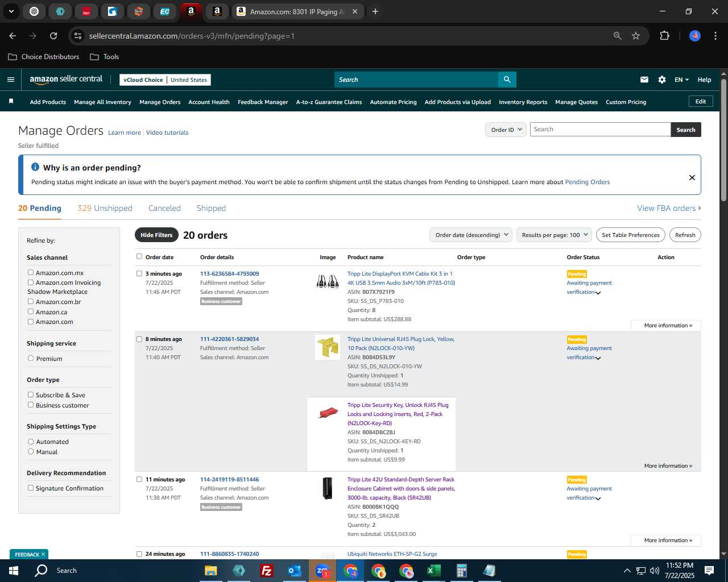The image size is (728, 582).
Task: Click the blue info icon in banner
Action: point(35,167)
